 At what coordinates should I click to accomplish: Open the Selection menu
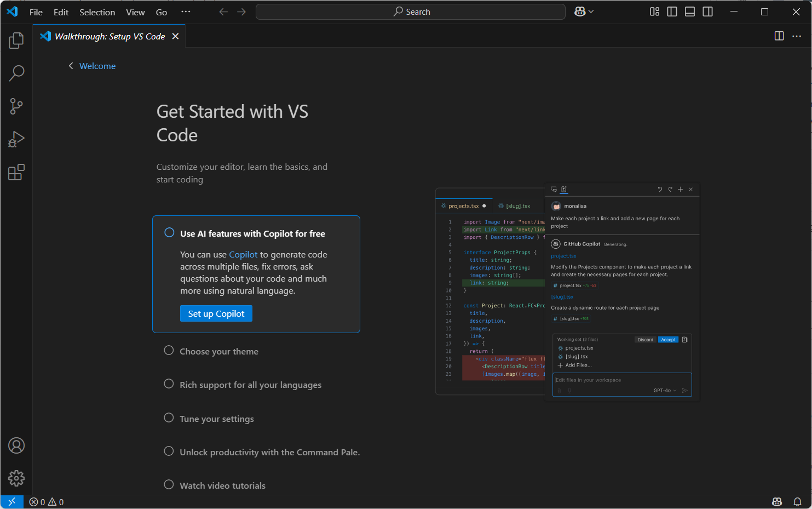pyautogui.click(x=97, y=12)
